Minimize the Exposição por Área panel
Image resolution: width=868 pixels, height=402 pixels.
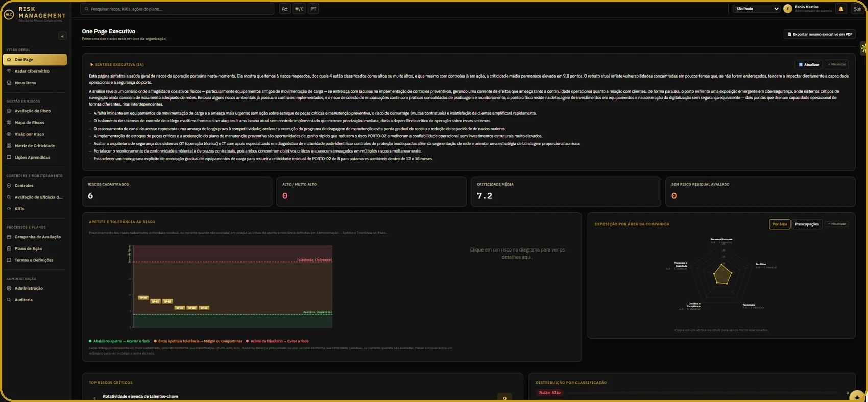[837, 224]
